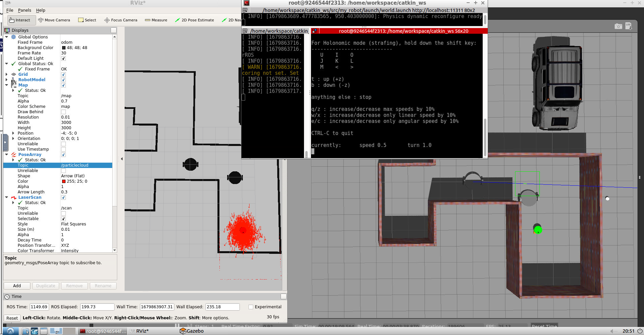Click the Global Options gear icon
The height and width of the screenshot is (335, 644).
[14, 37]
